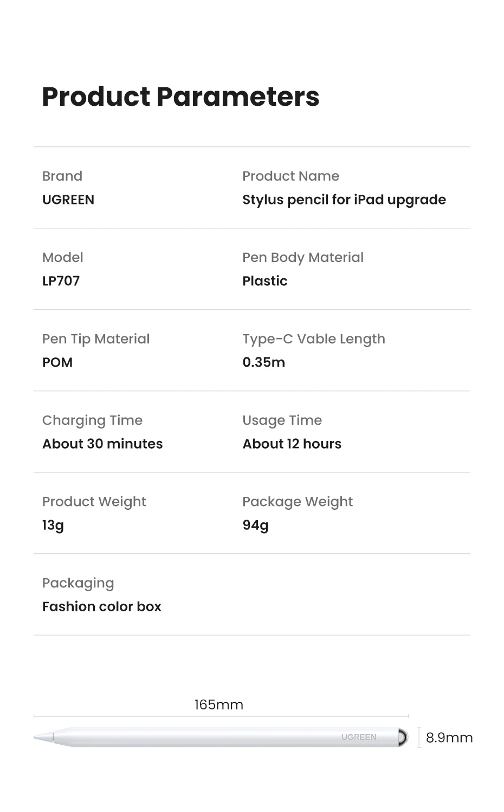Select the 13g product weight value

(53, 525)
